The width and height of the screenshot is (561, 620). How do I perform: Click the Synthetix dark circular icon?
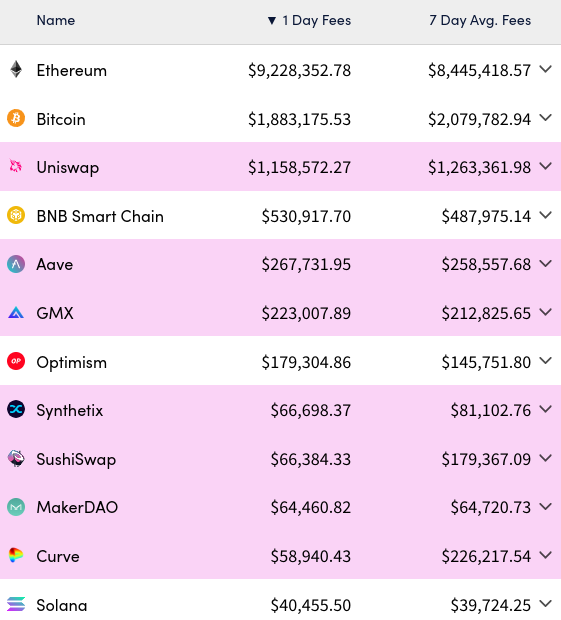16,409
